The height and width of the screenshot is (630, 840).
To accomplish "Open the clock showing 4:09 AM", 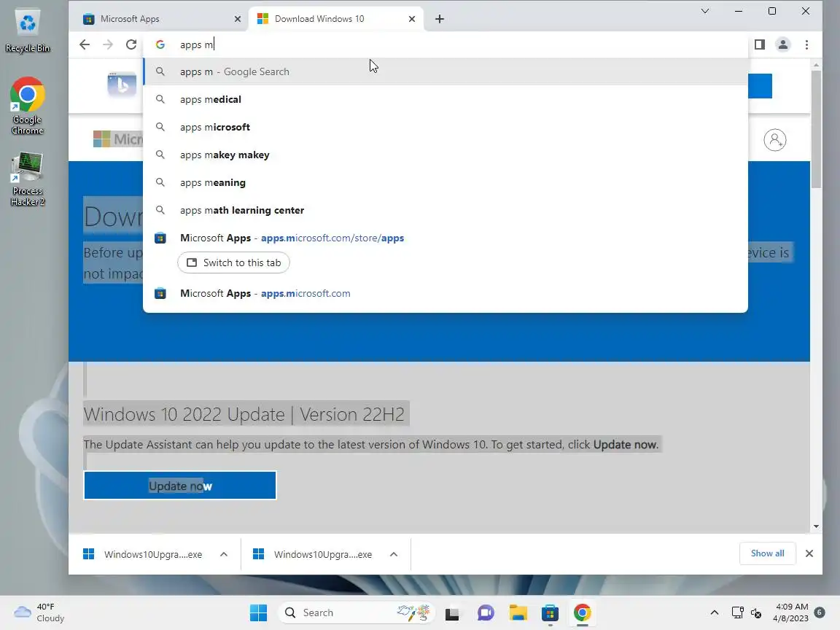I will [x=790, y=612].
